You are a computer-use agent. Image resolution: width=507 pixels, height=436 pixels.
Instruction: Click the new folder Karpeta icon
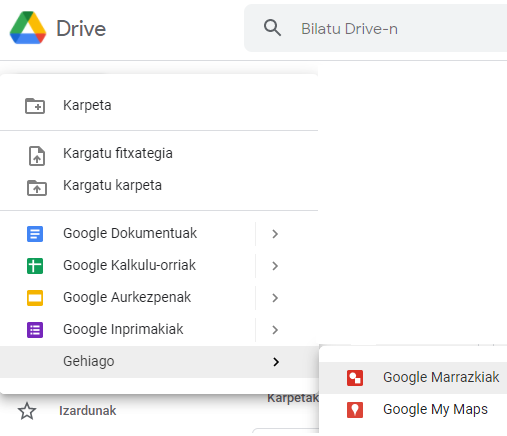(x=35, y=106)
